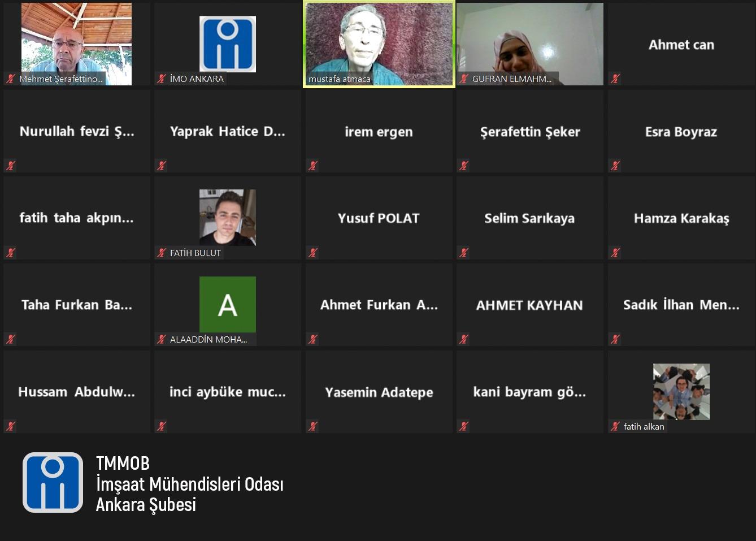
Task: Open GUFRAN ELMAHM's video tile
Action: pos(530,44)
